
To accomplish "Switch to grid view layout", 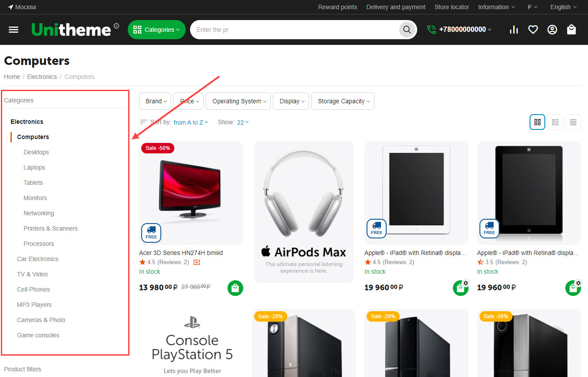I will click(537, 122).
